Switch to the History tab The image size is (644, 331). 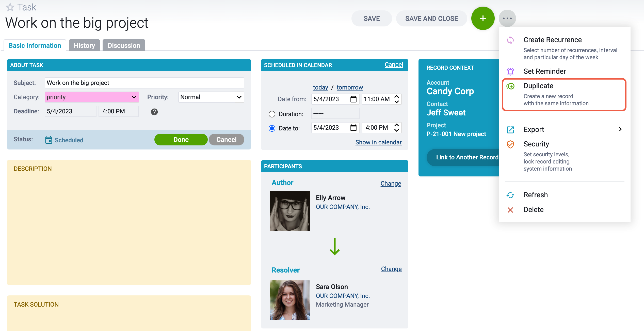[x=84, y=45]
